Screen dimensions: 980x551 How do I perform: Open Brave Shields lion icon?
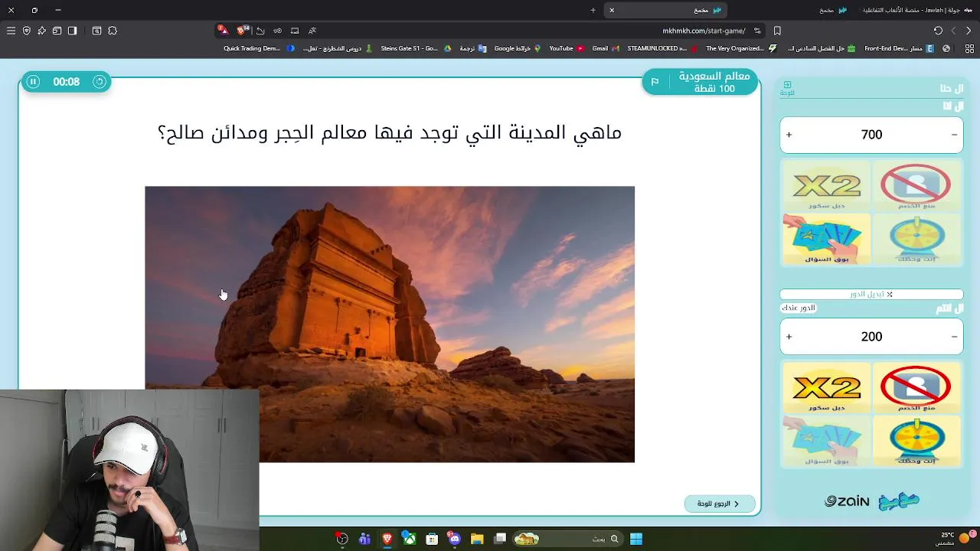pos(243,31)
